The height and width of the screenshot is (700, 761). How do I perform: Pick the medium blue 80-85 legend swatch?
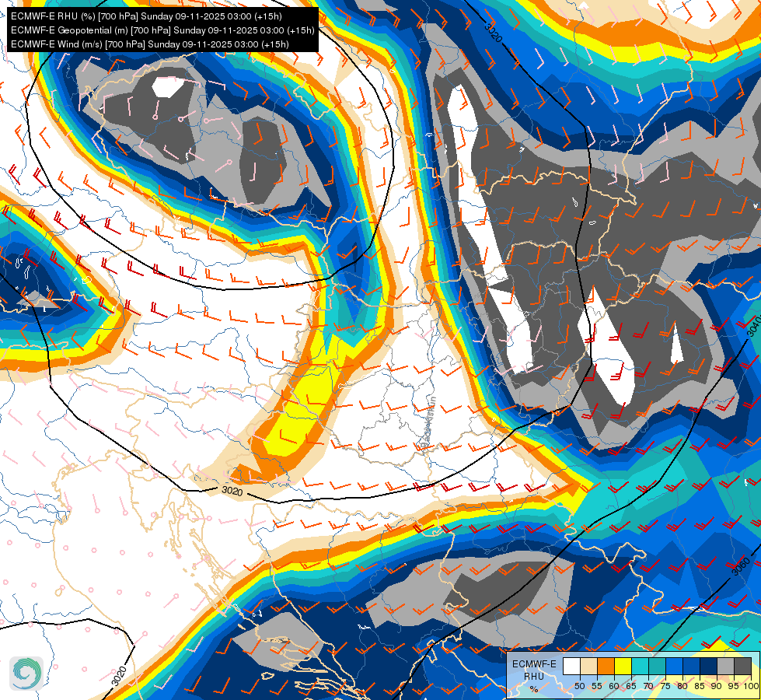click(691, 666)
